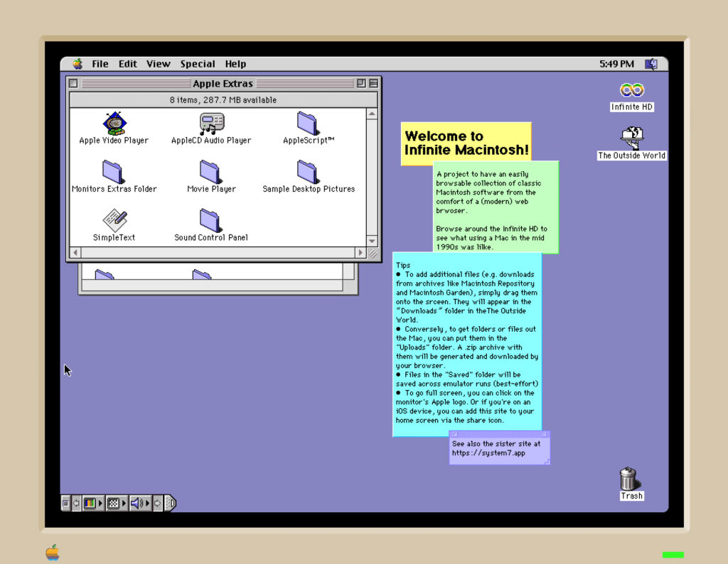Open the File menu
The width and height of the screenshot is (728, 564).
pyautogui.click(x=100, y=64)
